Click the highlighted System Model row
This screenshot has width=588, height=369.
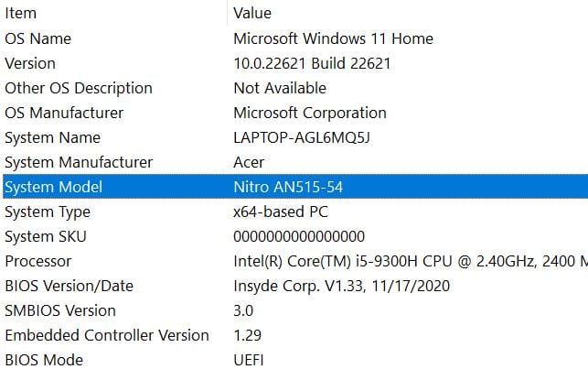53,187
